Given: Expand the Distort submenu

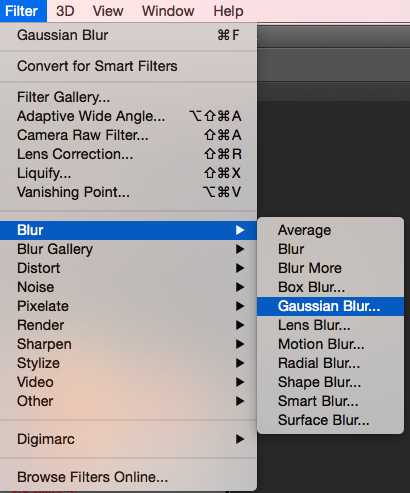Looking at the screenshot, I should (128, 268).
